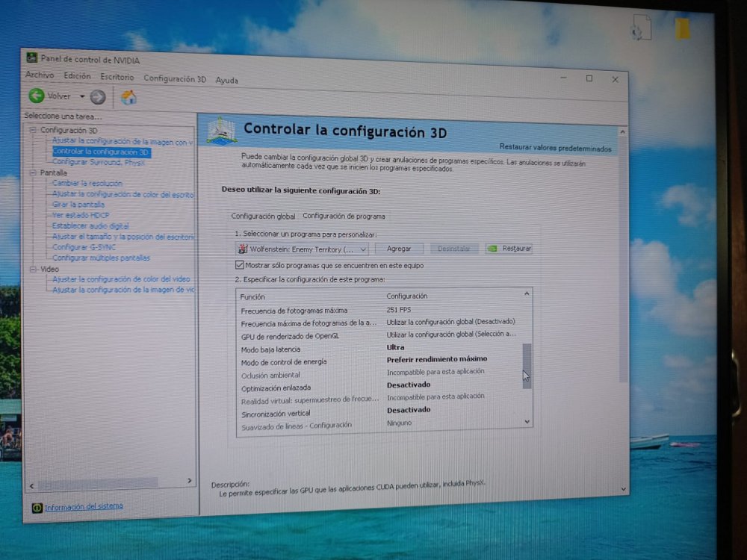Screen dimensions: 747x560
Task: Open the Configuración 3D menu
Action: [175, 78]
